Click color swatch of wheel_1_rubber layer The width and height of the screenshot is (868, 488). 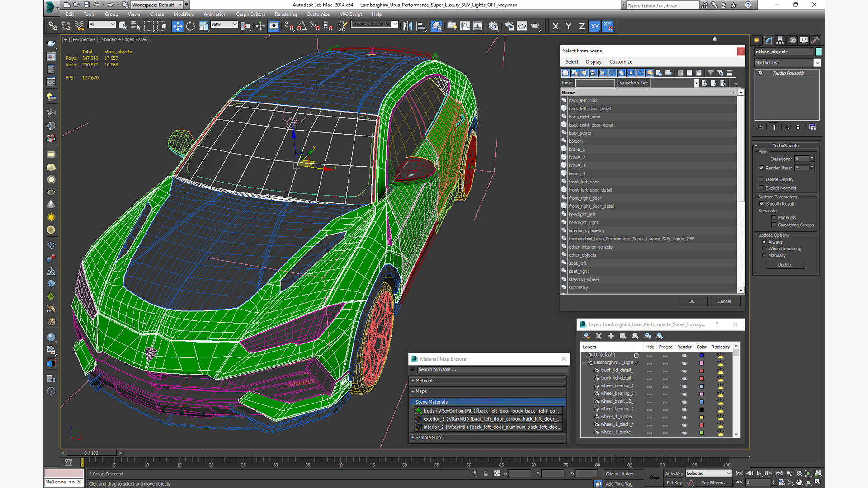pyautogui.click(x=702, y=417)
